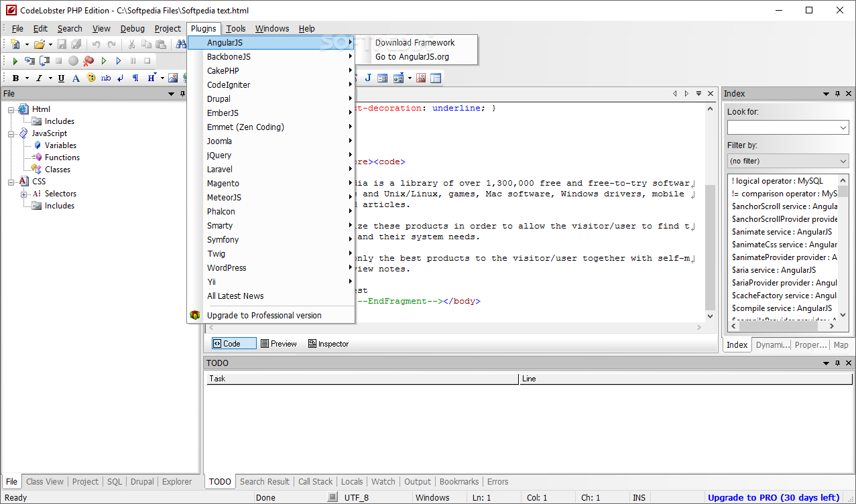856x504 pixels.
Task: Open the Heading icon dropdown arrow
Action: [x=162, y=78]
